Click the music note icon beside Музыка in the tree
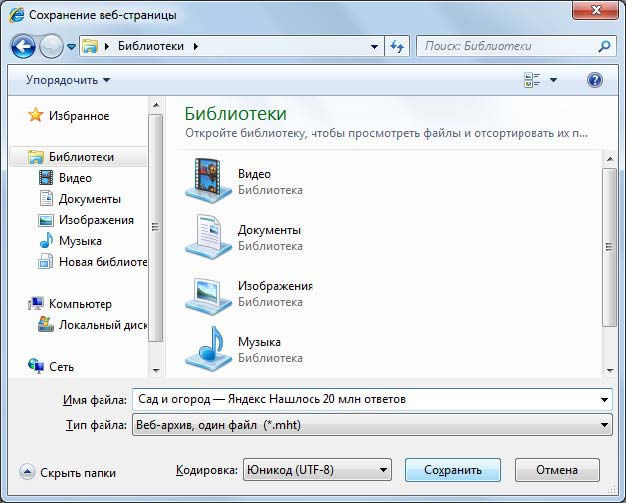This screenshot has width=626, height=503. [46, 240]
